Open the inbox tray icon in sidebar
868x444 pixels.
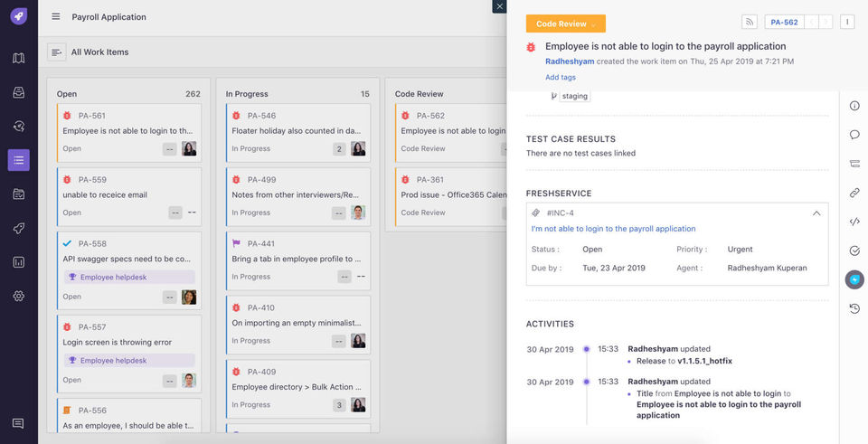pyautogui.click(x=19, y=92)
